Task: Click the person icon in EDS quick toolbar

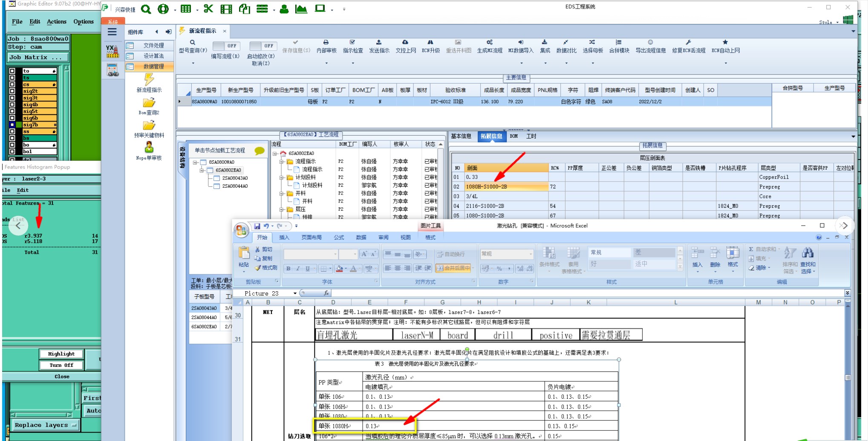Action: click(284, 9)
